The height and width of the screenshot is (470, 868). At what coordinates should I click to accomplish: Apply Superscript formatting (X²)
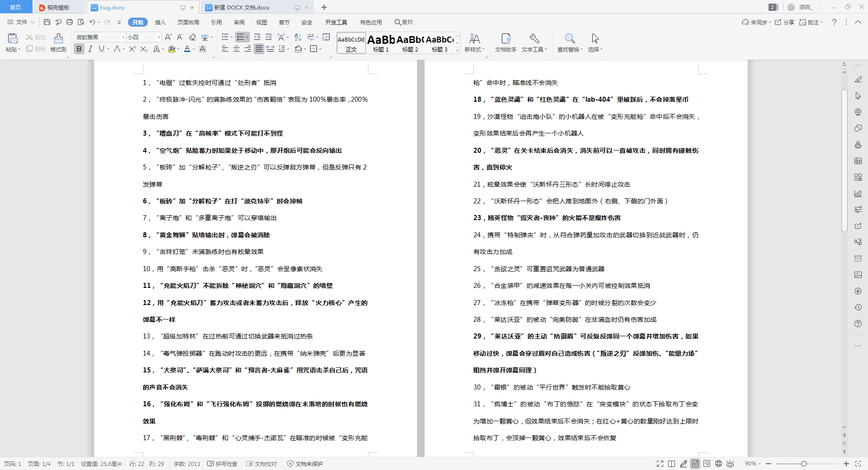point(132,49)
